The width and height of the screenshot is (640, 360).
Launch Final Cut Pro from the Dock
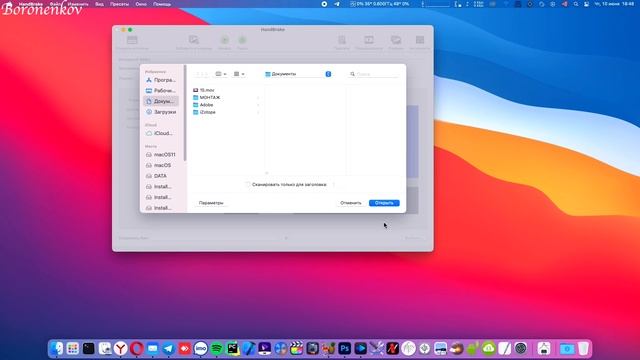[x=297, y=349]
